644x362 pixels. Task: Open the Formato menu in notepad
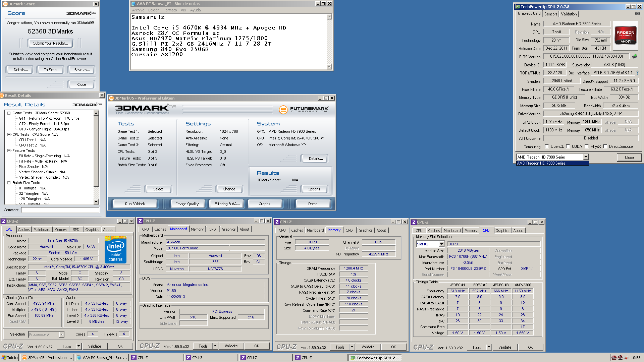[x=170, y=10]
